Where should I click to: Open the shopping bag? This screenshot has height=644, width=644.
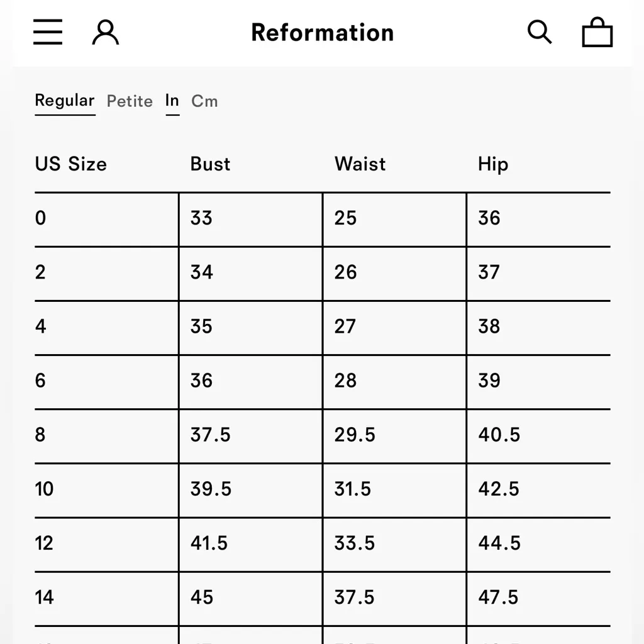(597, 32)
